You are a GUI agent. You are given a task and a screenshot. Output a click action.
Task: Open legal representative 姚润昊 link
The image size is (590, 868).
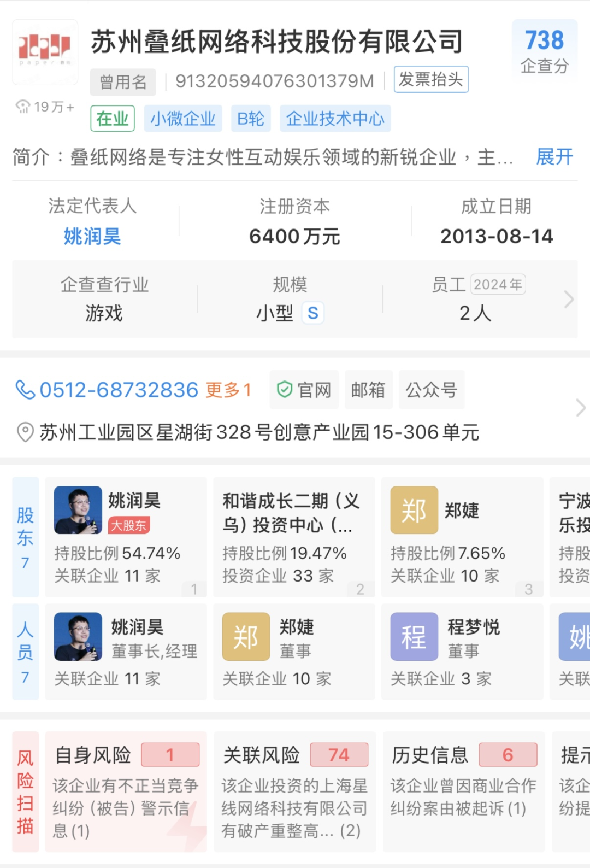[x=92, y=237]
